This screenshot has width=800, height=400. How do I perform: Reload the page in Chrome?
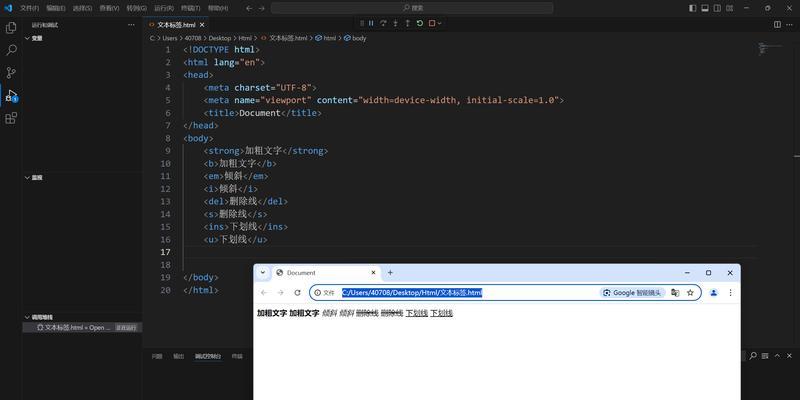(297, 293)
